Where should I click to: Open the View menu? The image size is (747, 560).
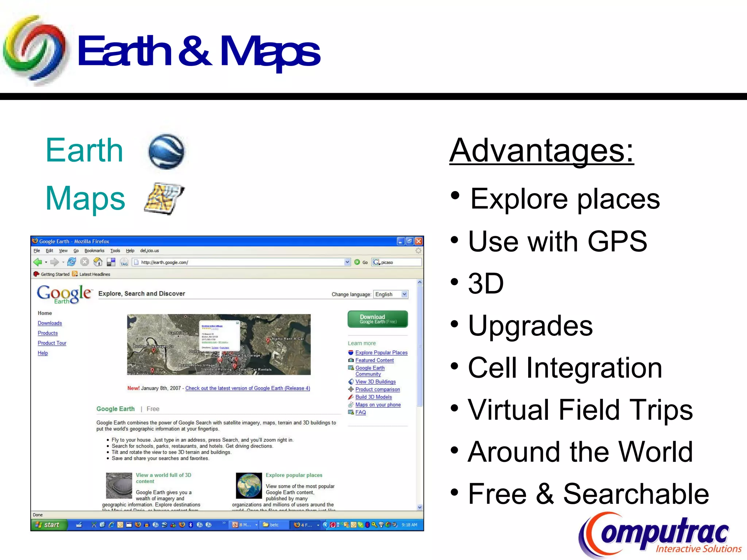(x=63, y=250)
